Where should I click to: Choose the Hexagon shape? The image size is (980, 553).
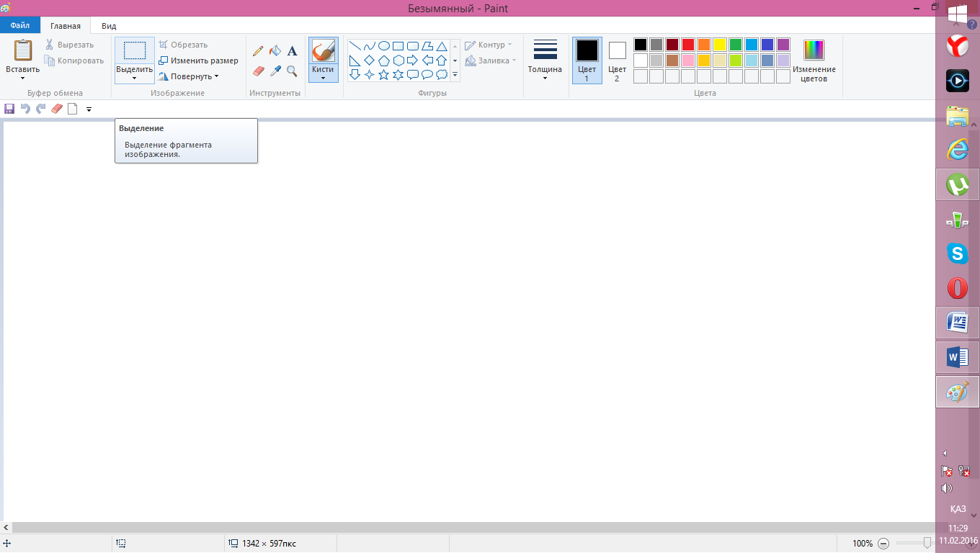(x=398, y=60)
